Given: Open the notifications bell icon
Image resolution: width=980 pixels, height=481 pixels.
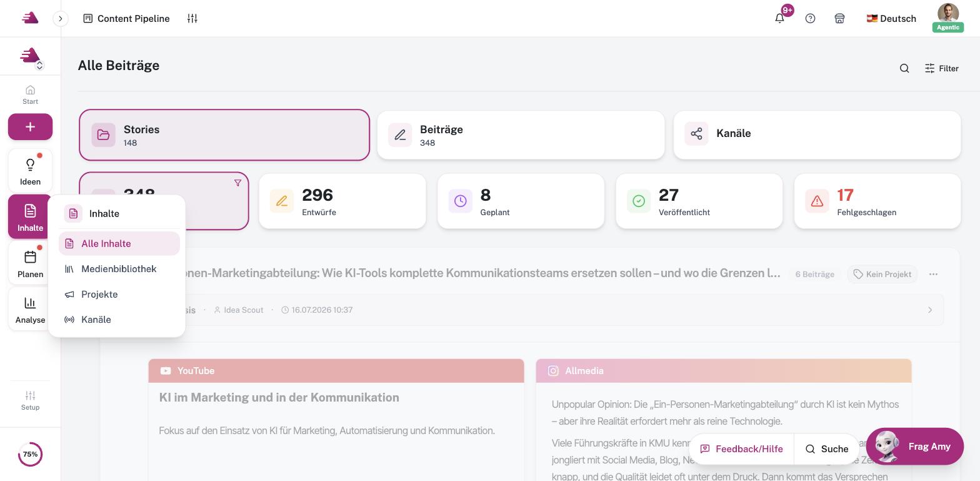Looking at the screenshot, I should click(779, 18).
